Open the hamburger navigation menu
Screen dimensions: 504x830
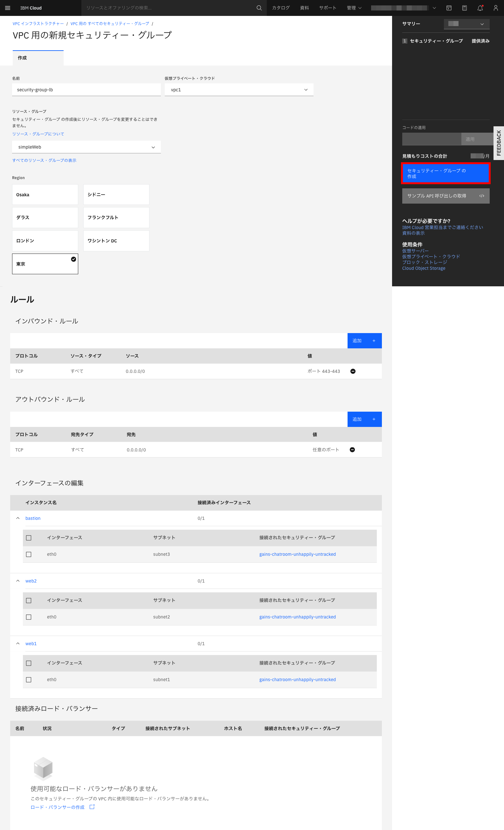tap(8, 8)
